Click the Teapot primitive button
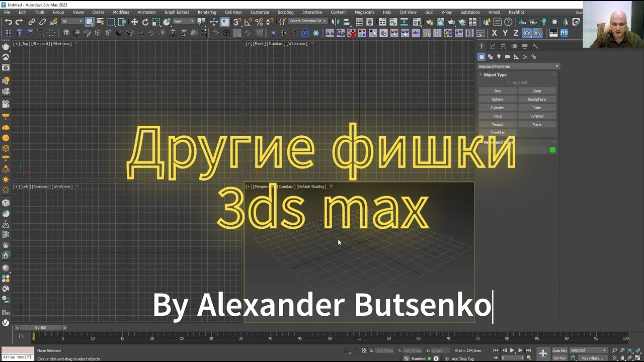This screenshot has height=362, width=644. tap(498, 125)
